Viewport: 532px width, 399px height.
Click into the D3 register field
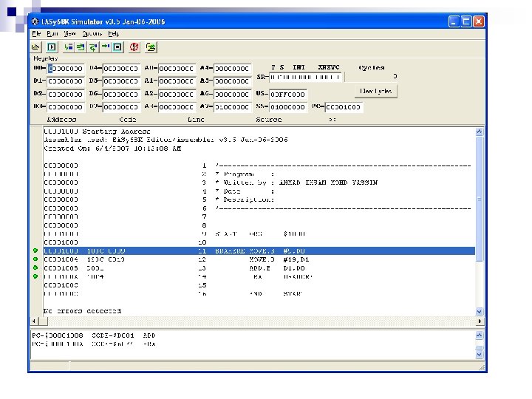point(65,107)
